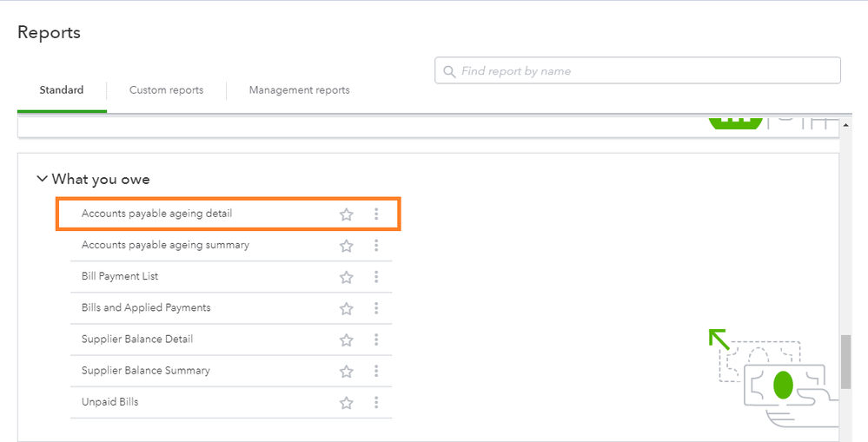Mark Bill Payment List as favorite
This screenshot has height=442, width=868.
347,277
